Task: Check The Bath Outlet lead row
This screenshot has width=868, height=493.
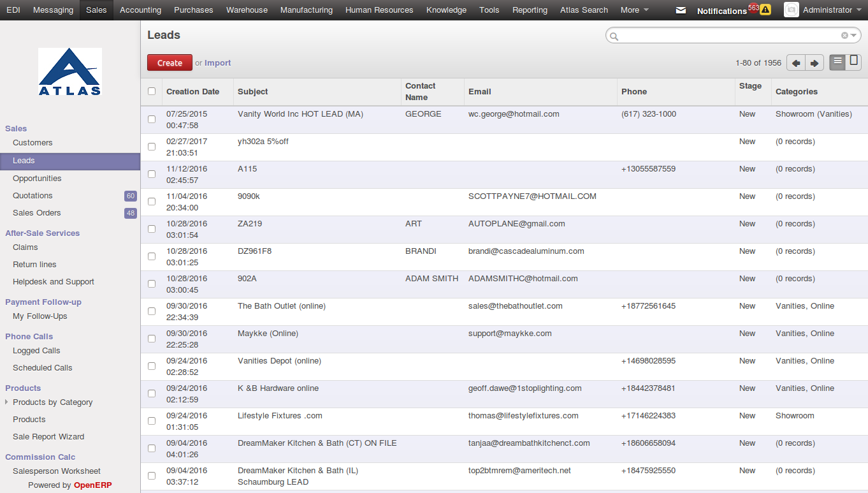Action: click(x=152, y=311)
